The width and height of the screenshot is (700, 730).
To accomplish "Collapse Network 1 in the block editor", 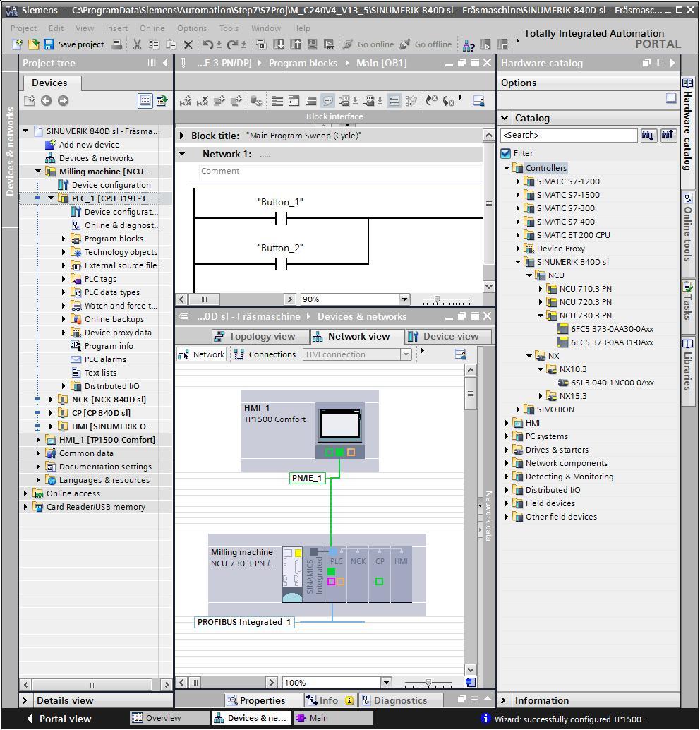I will click(183, 154).
